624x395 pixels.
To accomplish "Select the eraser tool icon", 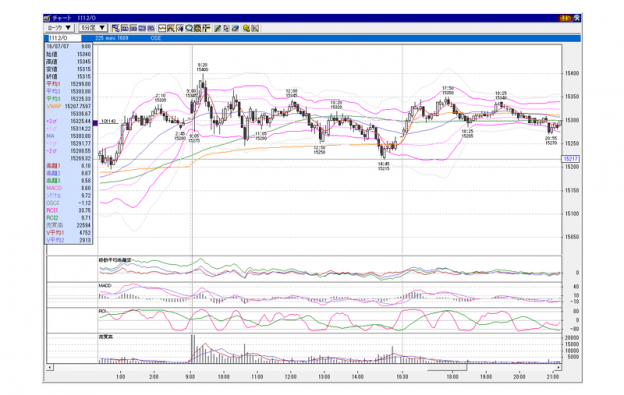I will coord(235,28).
